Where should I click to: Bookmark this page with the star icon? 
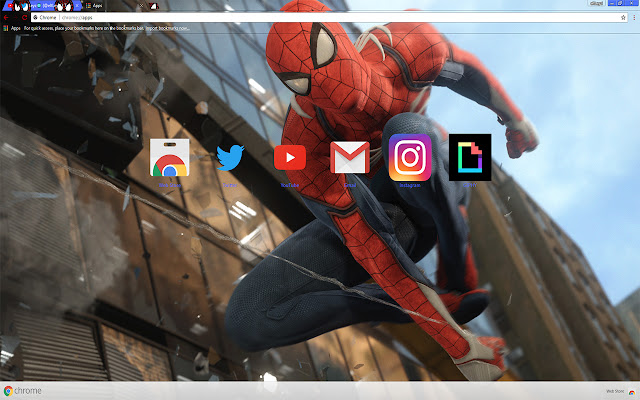pyautogui.click(x=623, y=18)
